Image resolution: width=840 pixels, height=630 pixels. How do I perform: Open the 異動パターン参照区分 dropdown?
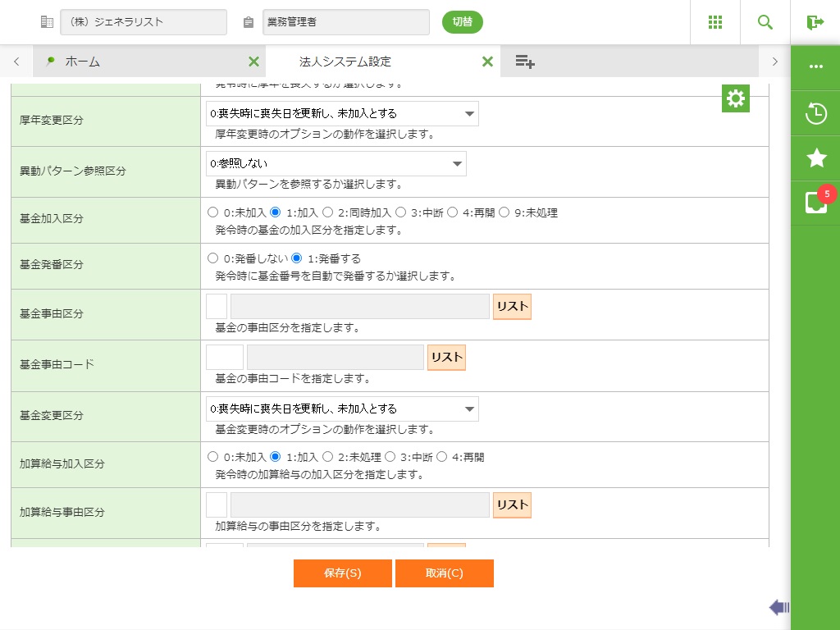[x=336, y=164]
